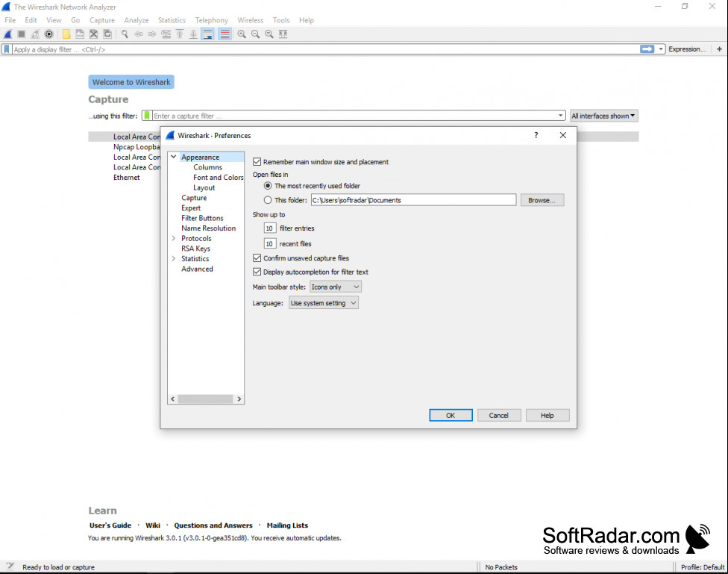Toggle Display autocompletion for filter text

(257, 272)
